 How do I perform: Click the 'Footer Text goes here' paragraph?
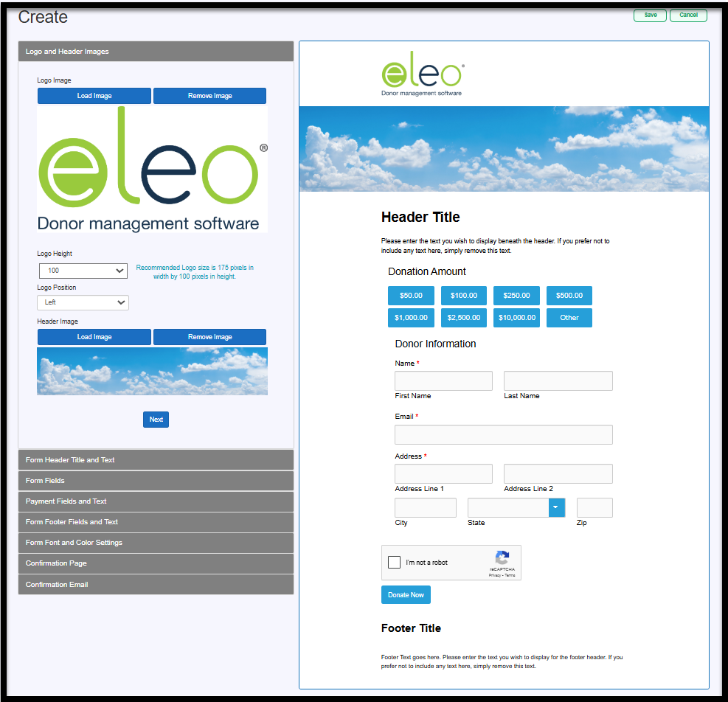(x=502, y=661)
